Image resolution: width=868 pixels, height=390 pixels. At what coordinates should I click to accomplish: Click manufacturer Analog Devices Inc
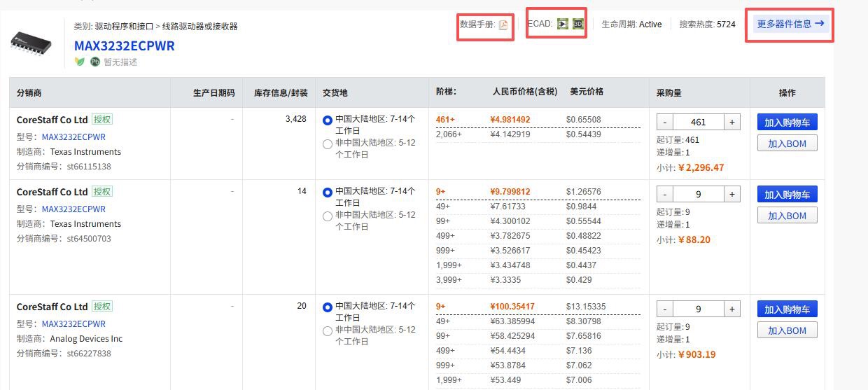point(86,339)
